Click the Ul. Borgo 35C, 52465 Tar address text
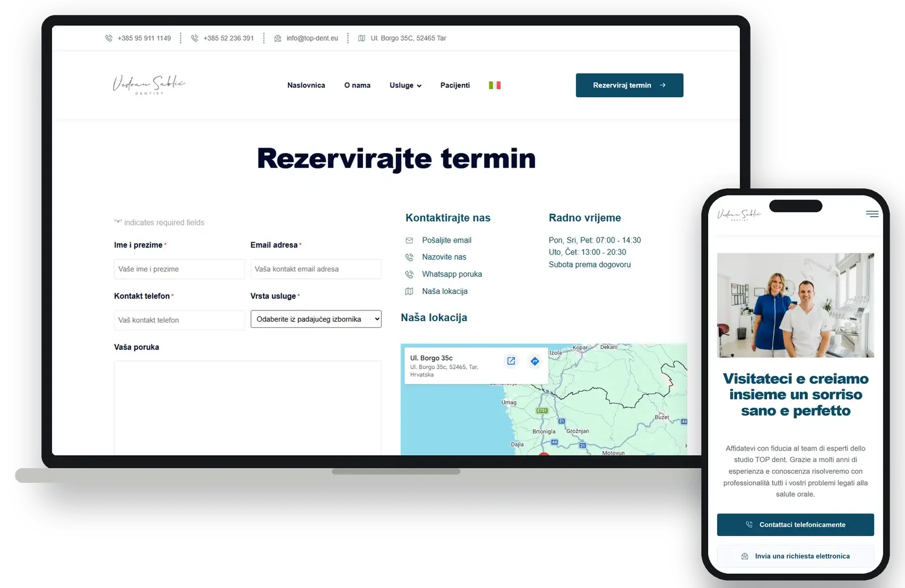Image resolution: width=905 pixels, height=588 pixels. pos(408,38)
